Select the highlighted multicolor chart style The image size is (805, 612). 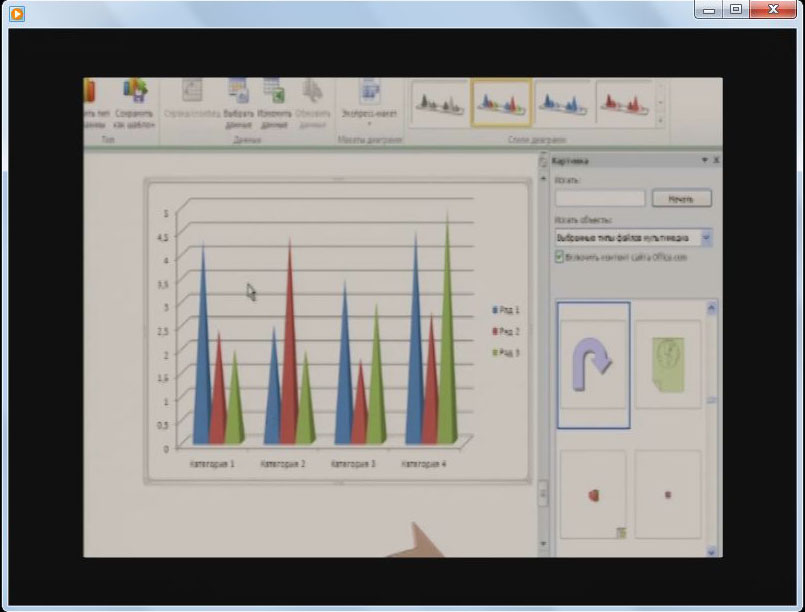pos(502,102)
